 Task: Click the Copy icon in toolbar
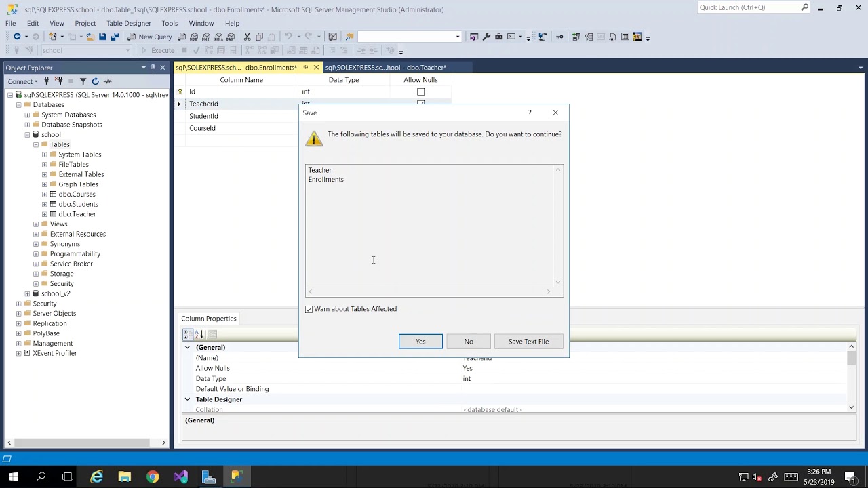pyautogui.click(x=259, y=37)
